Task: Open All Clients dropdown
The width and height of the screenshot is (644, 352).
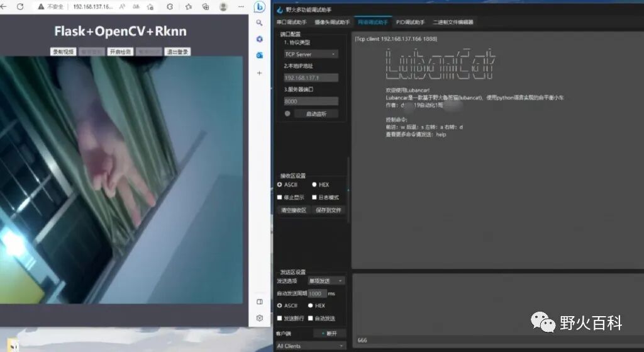Action: pyautogui.click(x=311, y=346)
